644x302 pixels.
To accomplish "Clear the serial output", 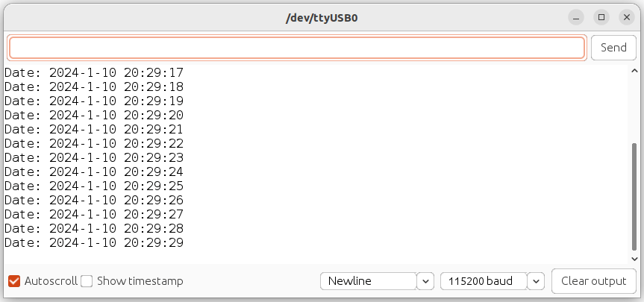I will [593, 281].
